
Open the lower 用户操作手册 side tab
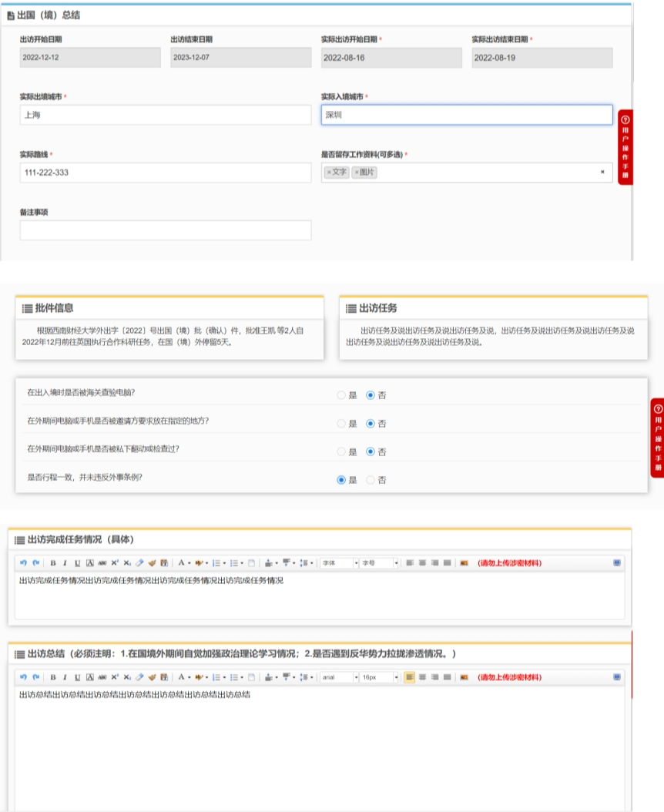657,437
